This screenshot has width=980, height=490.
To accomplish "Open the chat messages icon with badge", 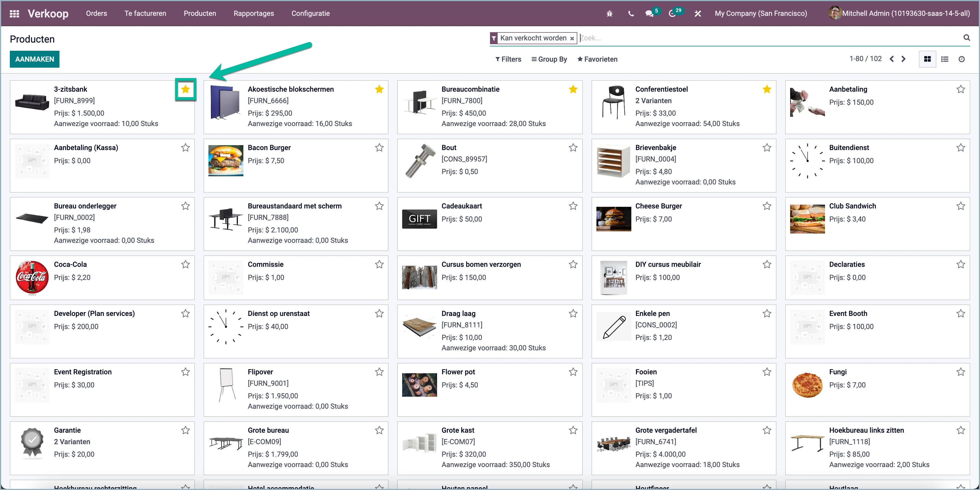I will coord(650,14).
